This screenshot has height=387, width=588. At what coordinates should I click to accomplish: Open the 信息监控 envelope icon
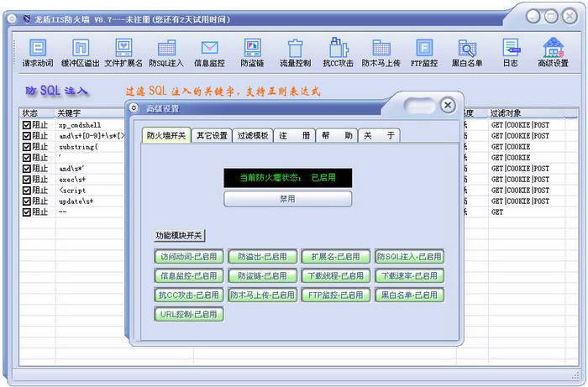pyautogui.click(x=209, y=53)
